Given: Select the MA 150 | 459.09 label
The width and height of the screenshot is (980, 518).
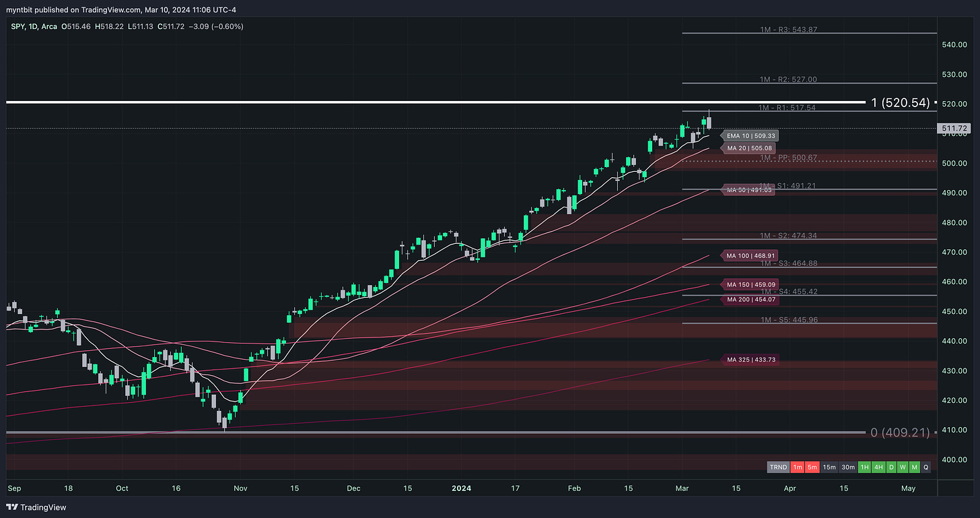Looking at the screenshot, I should (751, 285).
